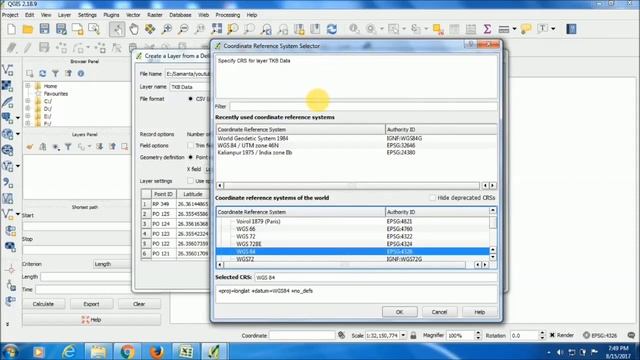Click the Add Raster Layer sidebar icon

7,86
